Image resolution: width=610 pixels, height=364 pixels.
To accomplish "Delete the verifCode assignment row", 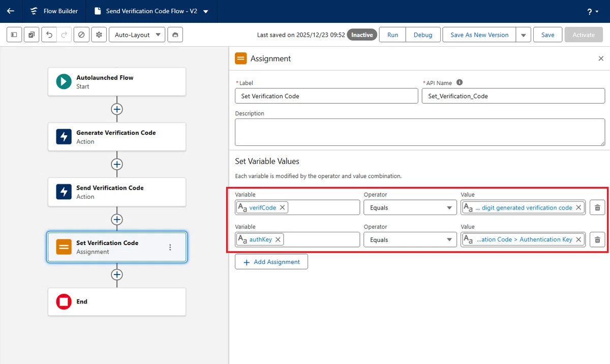I will pyautogui.click(x=597, y=207).
